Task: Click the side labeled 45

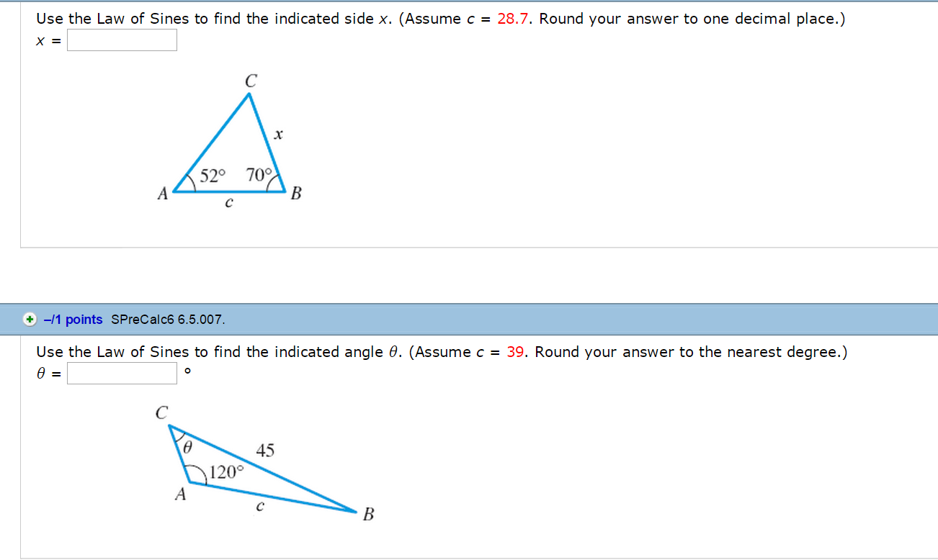Action: pos(264,451)
